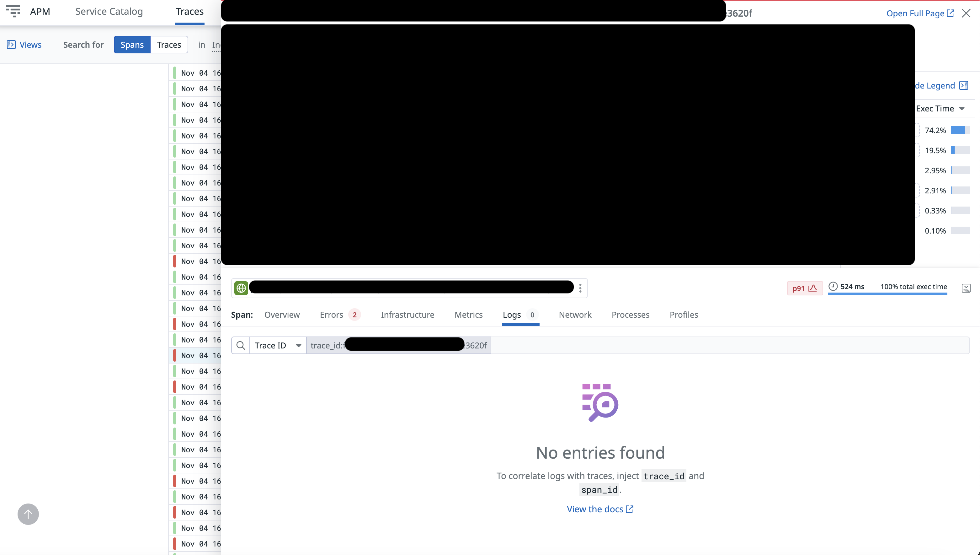Click the scroll-to-top arrow button
The width and height of the screenshot is (980, 555).
[x=28, y=514]
